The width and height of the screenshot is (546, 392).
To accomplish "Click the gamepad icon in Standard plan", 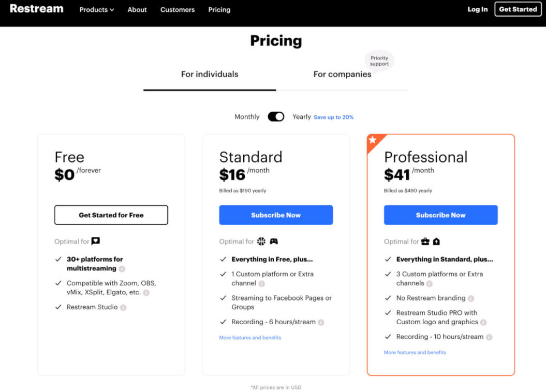I will (x=274, y=242).
